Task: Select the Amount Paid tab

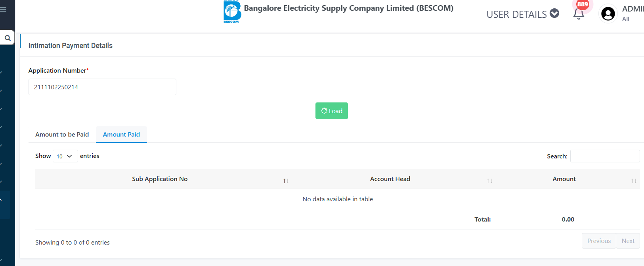Action: coord(121,135)
